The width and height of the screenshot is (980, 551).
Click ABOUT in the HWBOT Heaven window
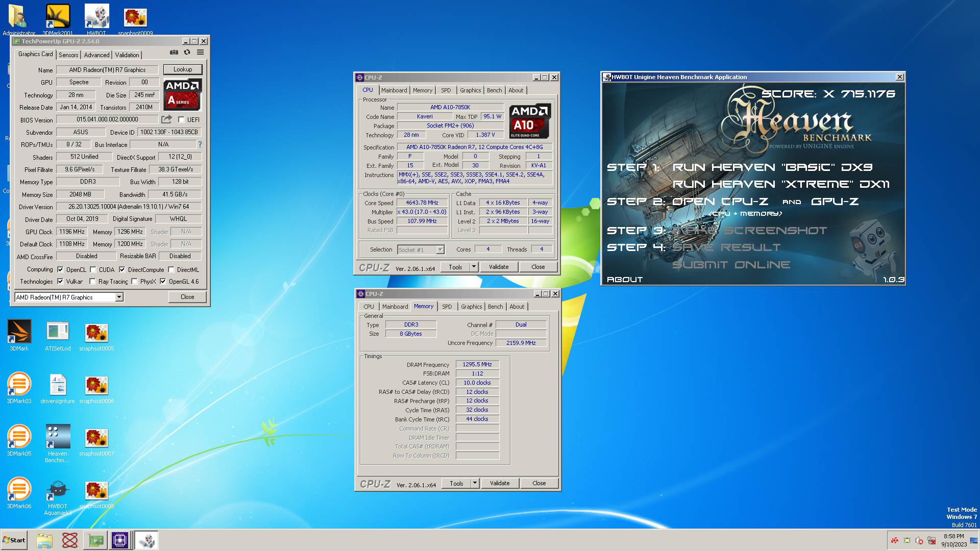[625, 280]
